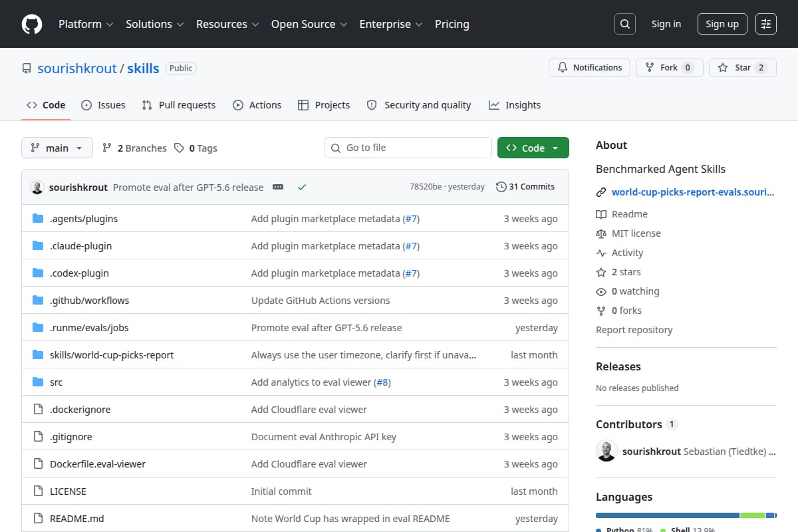Click the src folder icon
The width and height of the screenshot is (798, 532).
tap(38, 382)
